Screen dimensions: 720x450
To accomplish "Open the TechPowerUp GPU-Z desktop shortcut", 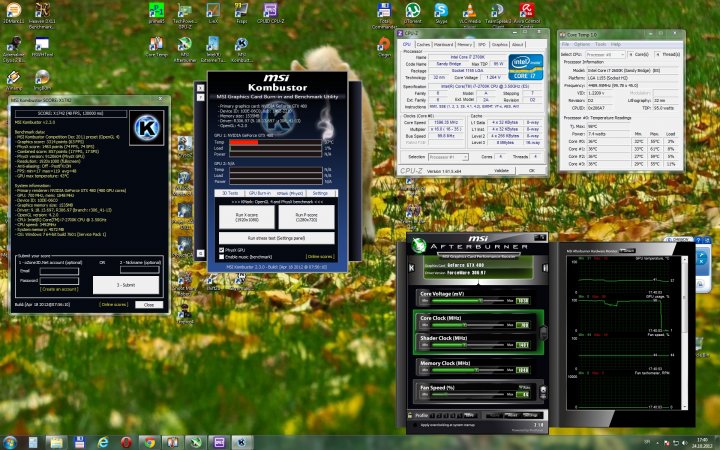I will (185, 15).
